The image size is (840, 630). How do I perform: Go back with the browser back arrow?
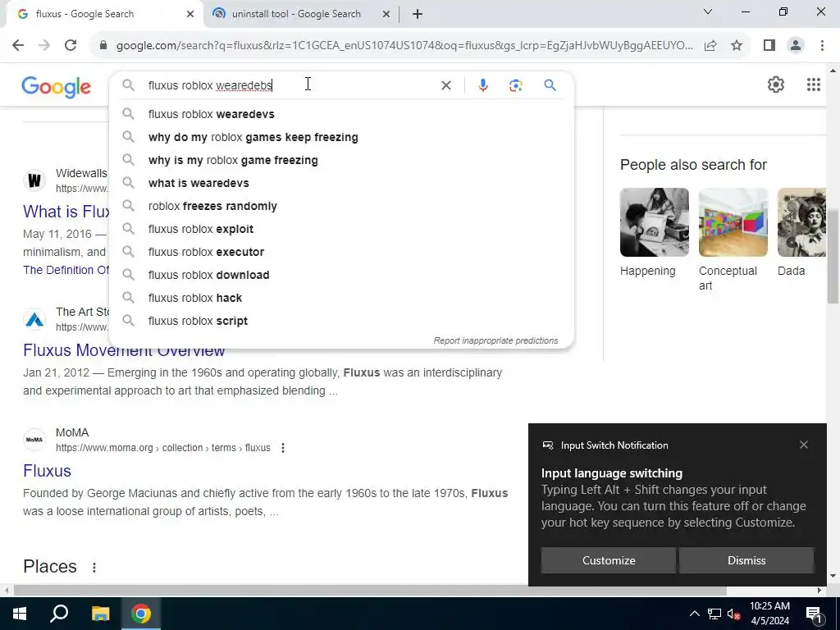(x=18, y=46)
